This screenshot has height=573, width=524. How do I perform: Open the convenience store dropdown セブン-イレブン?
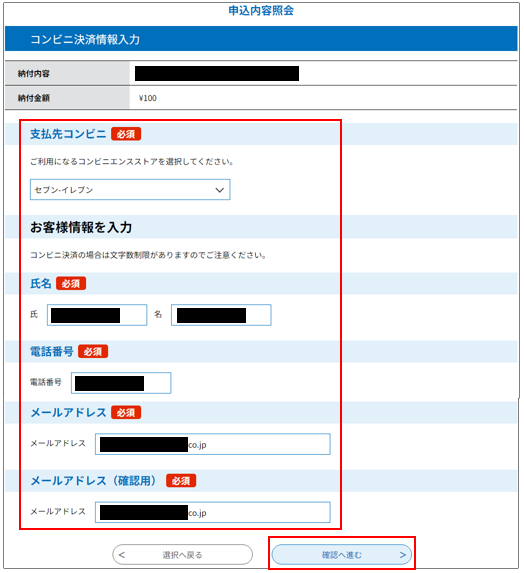click(130, 190)
